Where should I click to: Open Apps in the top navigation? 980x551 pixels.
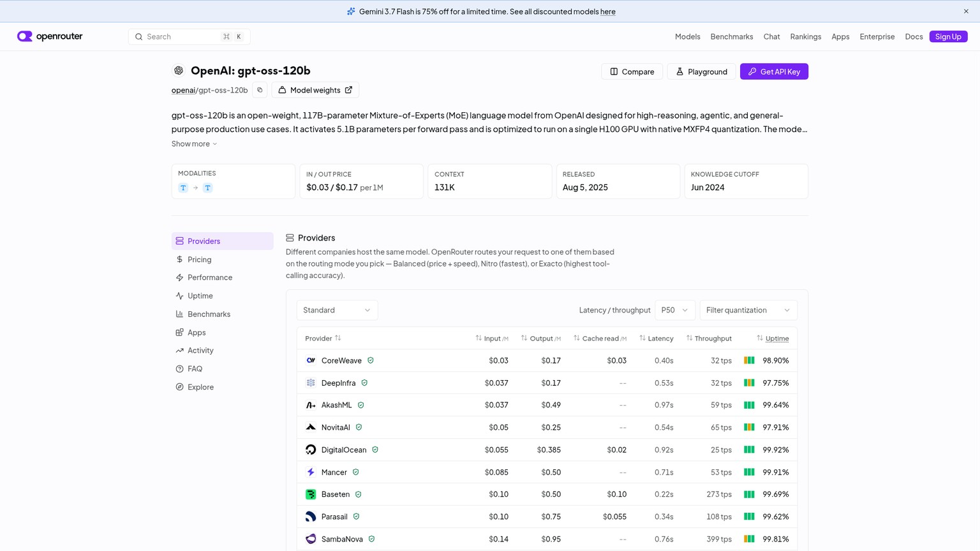click(x=840, y=36)
